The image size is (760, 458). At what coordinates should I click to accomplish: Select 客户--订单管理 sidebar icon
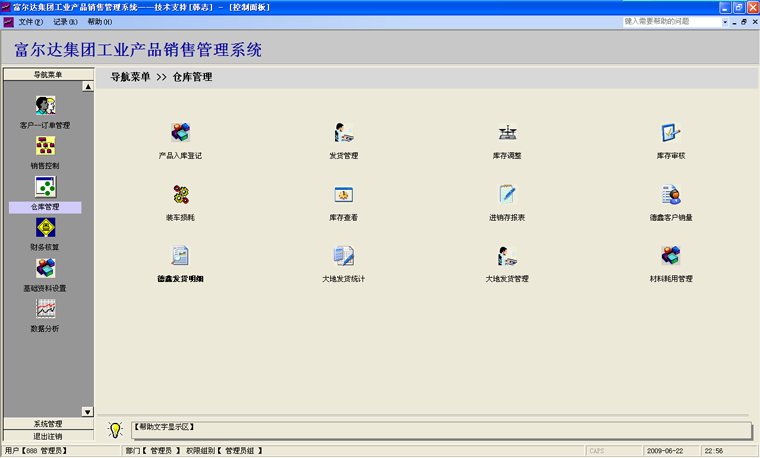[45, 105]
